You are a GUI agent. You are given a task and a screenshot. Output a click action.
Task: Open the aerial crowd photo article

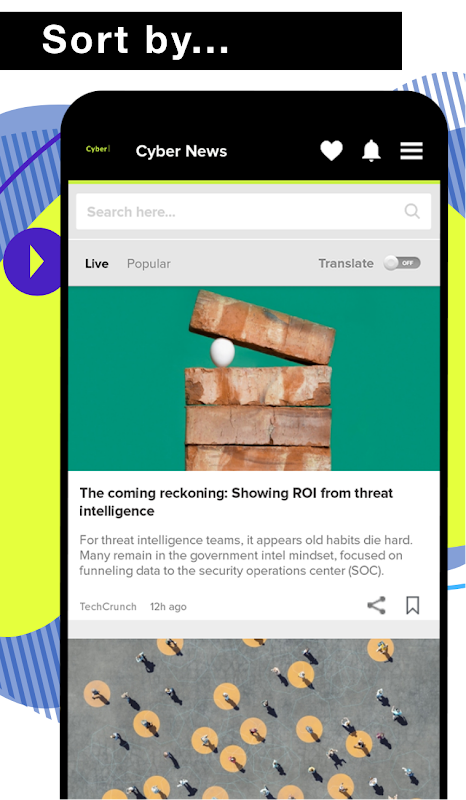coord(254,718)
